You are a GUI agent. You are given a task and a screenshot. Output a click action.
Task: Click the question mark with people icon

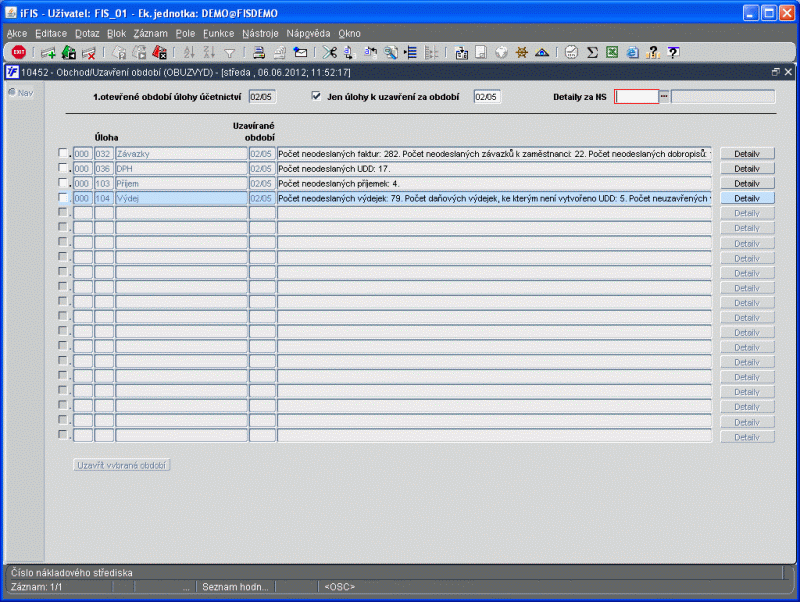coord(653,52)
